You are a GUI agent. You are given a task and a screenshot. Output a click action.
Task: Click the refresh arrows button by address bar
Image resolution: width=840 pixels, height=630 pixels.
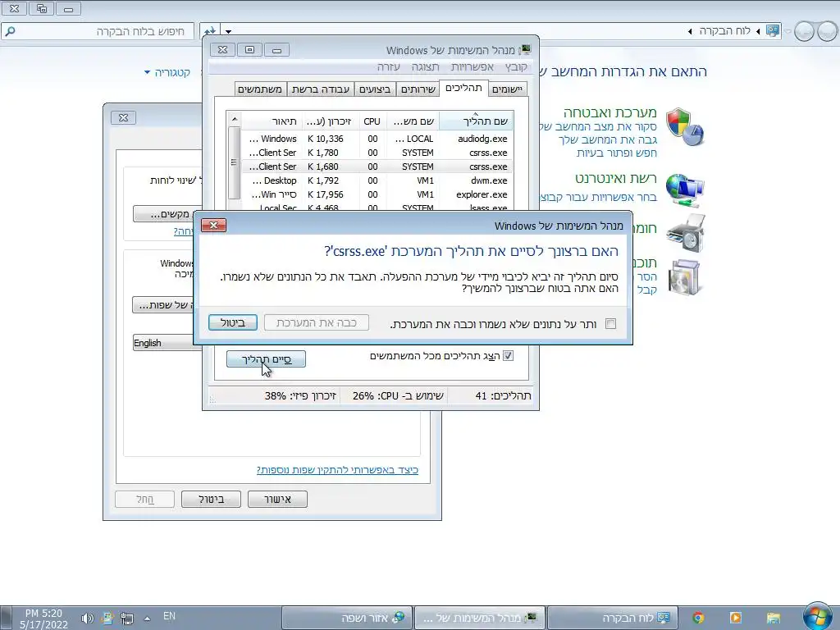tap(209, 31)
